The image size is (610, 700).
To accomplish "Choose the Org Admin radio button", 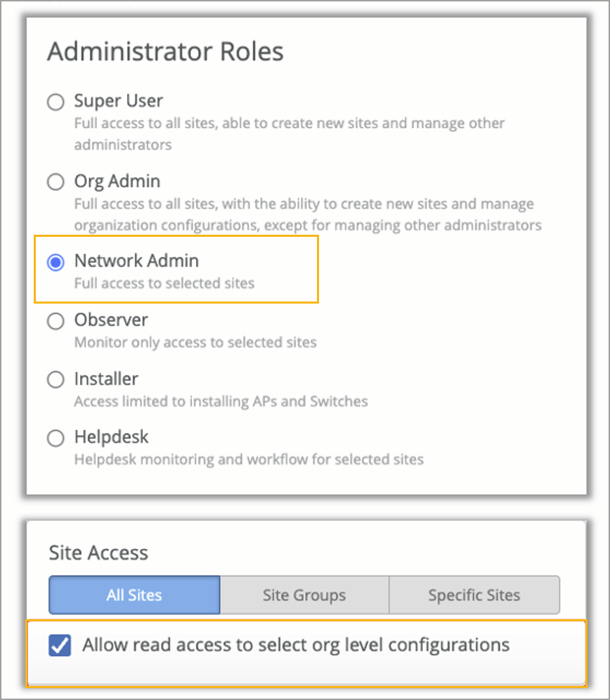I will coord(56,183).
